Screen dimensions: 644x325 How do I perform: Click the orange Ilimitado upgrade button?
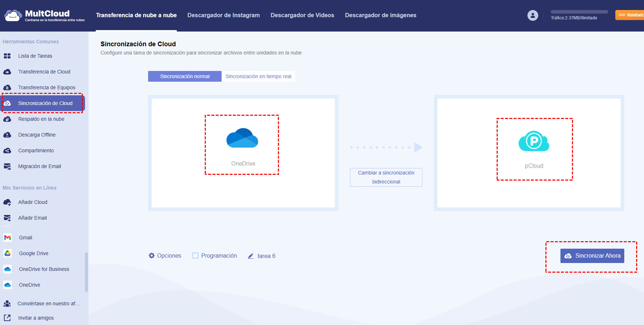coord(630,15)
